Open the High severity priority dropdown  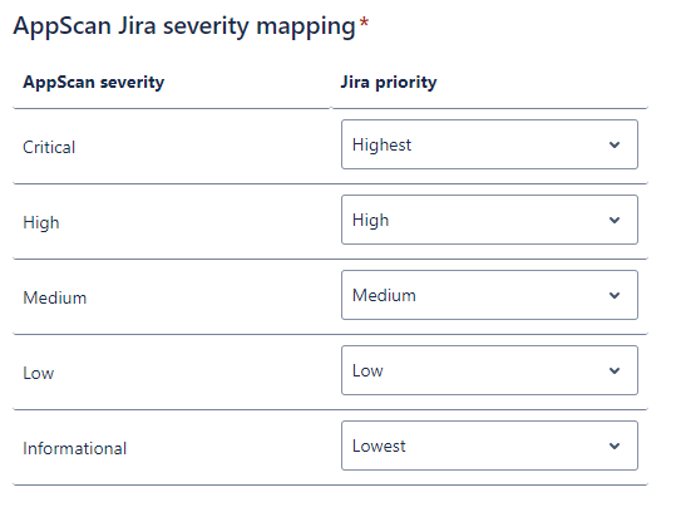[x=489, y=220]
